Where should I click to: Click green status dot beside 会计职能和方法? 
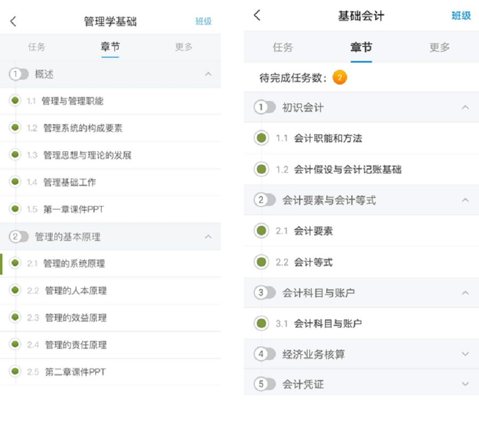261,138
